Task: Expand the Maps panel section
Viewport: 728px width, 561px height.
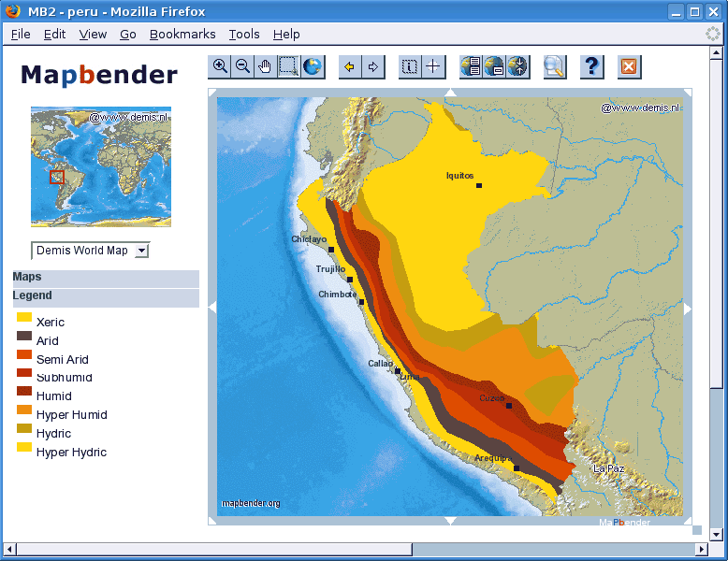Action: tap(106, 278)
